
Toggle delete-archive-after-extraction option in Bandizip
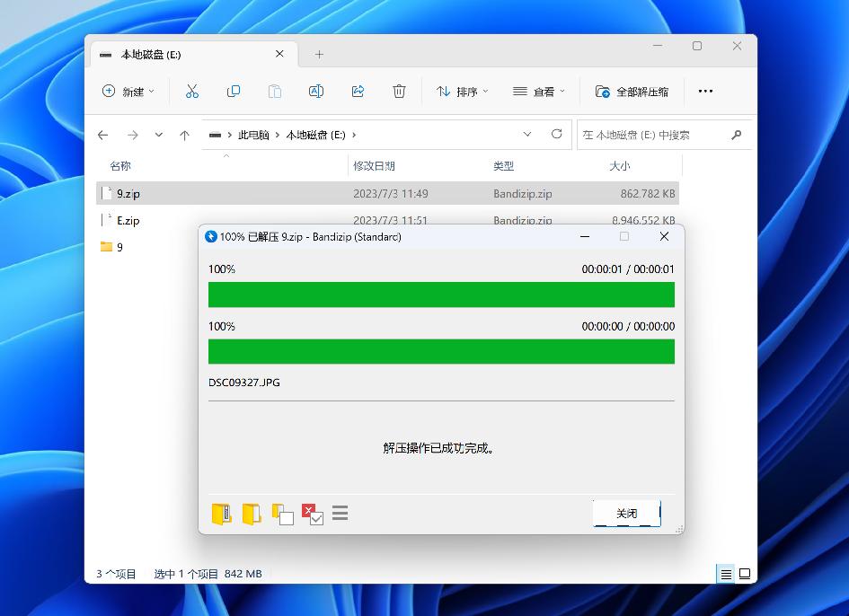[311, 513]
